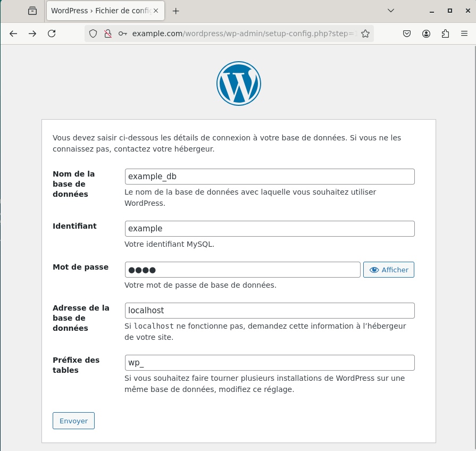Click the 'Mot de passe' label

[x=80, y=267]
